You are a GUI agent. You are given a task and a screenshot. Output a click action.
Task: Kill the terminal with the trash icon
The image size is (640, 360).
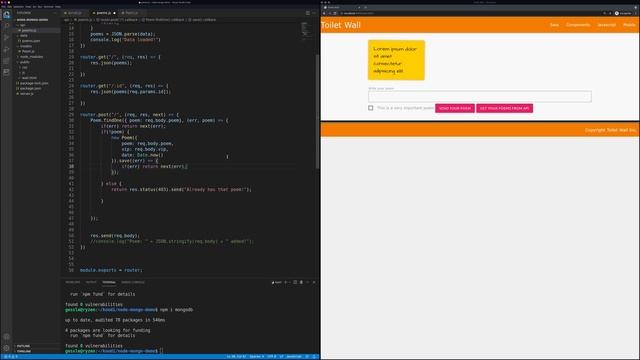[302, 282]
